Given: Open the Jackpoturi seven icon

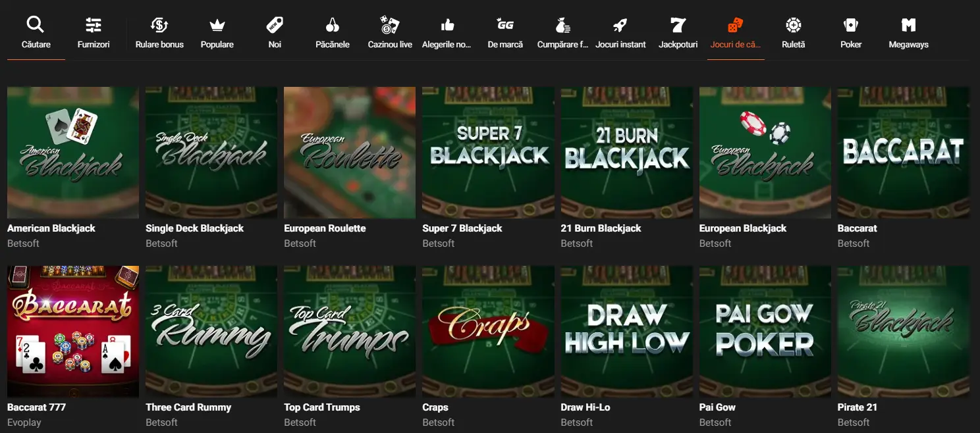Looking at the screenshot, I should pyautogui.click(x=678, y=25).
